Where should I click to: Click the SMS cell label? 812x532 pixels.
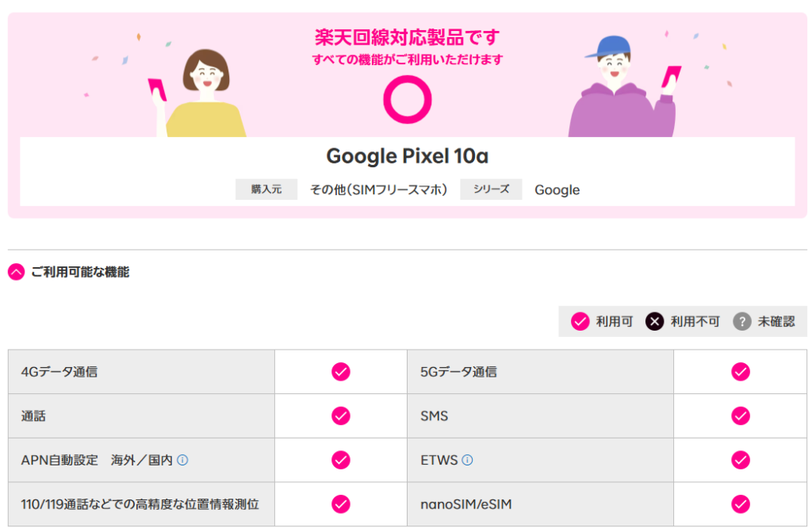tap(434, 416)
